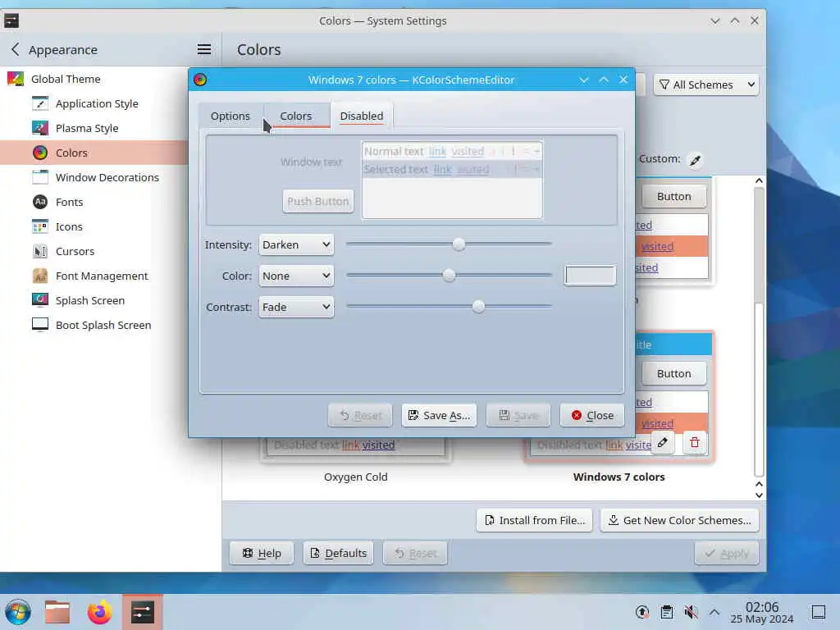This screenshot has height=630, width=840.
Task: Click Get New Color Schemes button
Action: pyautogui.click(x=680, y=520)
